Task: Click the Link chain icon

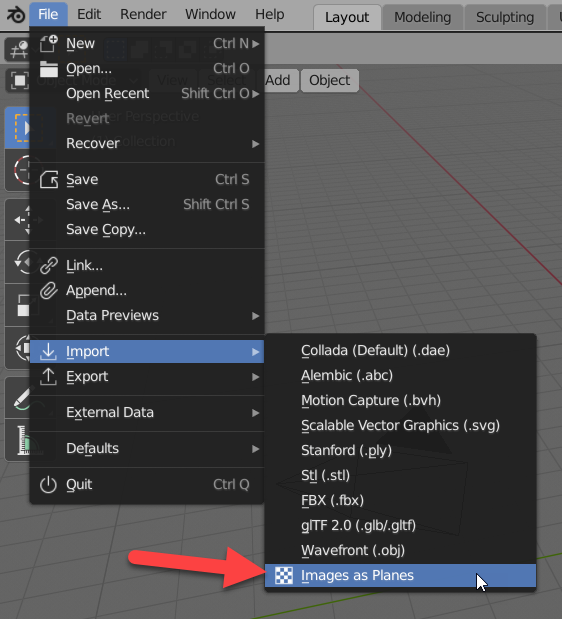Action: 49,265
